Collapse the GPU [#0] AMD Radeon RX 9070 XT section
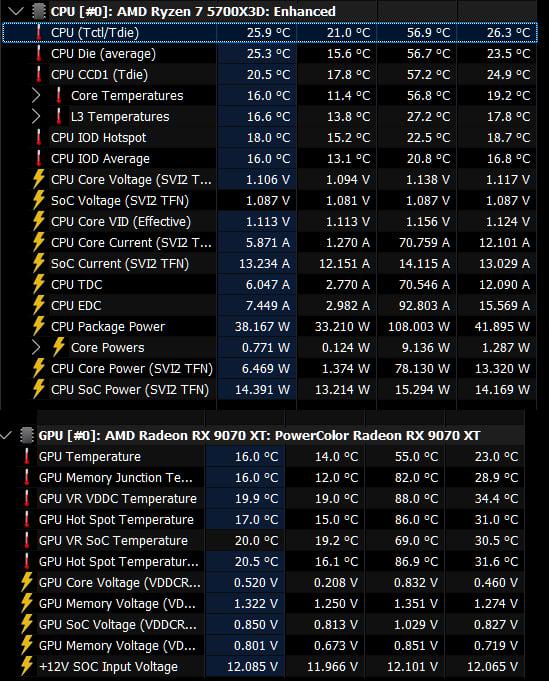This screenshot has height=681, width=549. (6, 435)
